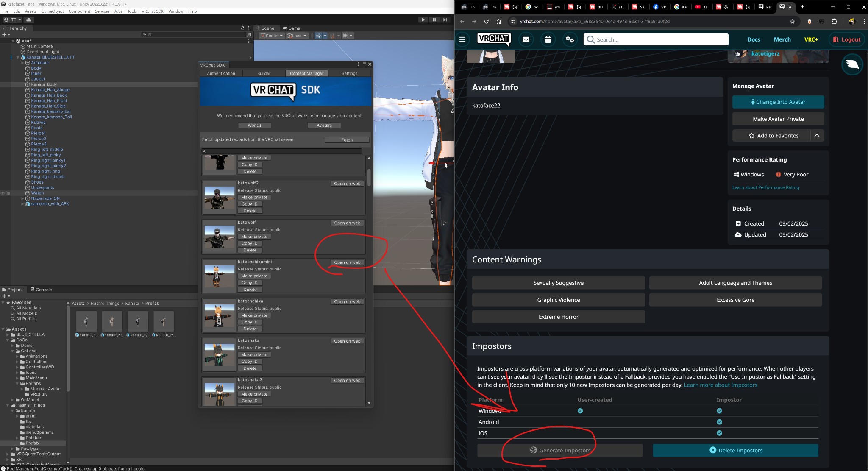Expand the Armature object in Hierarchy

coord(22,63)
